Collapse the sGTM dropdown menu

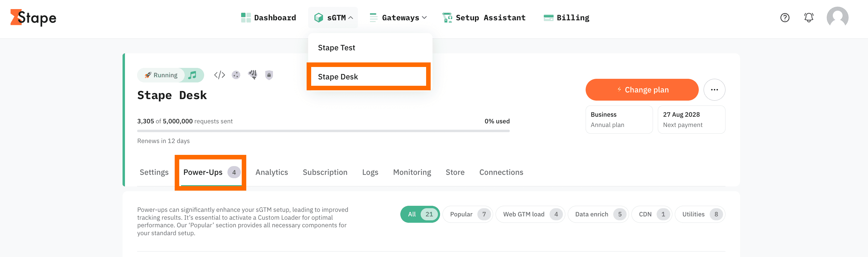coord(333,18)
